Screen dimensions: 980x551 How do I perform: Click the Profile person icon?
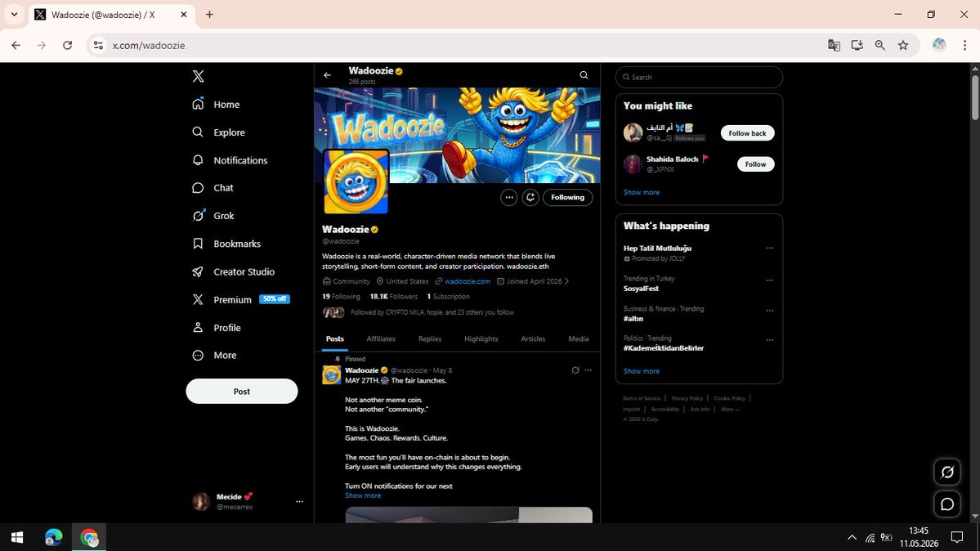pyautogui.click(x=198, y=327)
